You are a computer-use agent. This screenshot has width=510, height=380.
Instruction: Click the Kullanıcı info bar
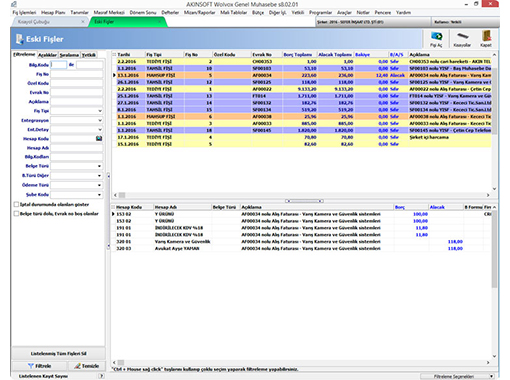coord(465,22)
